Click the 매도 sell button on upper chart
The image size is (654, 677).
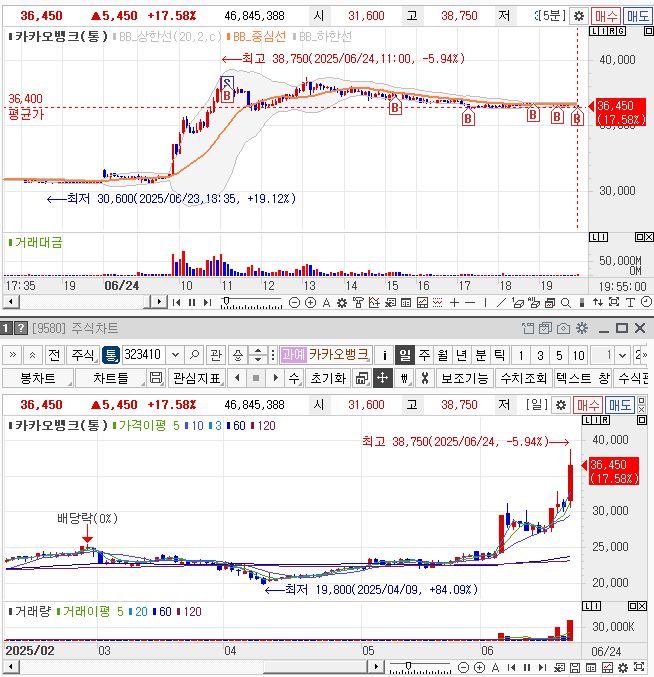tap(638, 16)
